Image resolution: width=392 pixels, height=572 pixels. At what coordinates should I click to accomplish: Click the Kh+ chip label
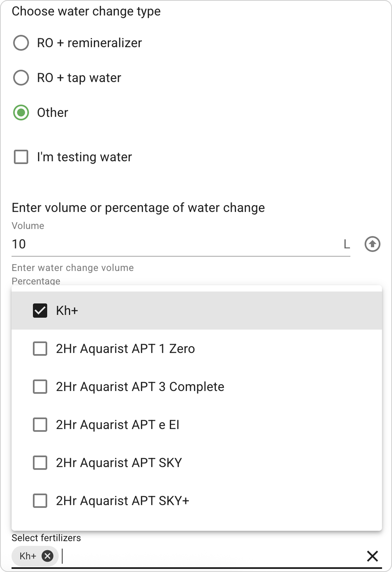[x=28, y=556]
